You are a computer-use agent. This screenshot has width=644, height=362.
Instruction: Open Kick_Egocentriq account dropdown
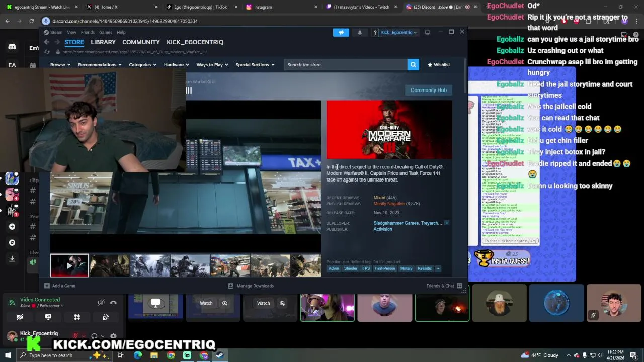click(x=398, y=32)
